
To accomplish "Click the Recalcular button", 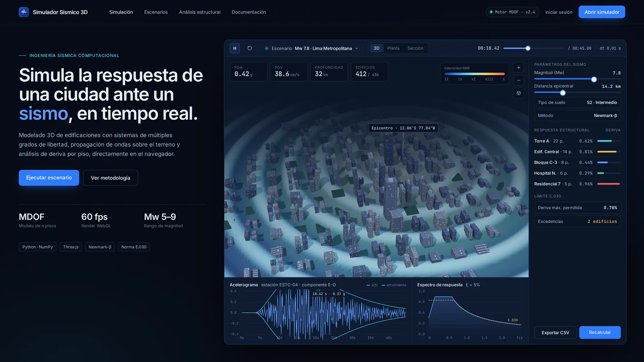I will tap(600, 333).
